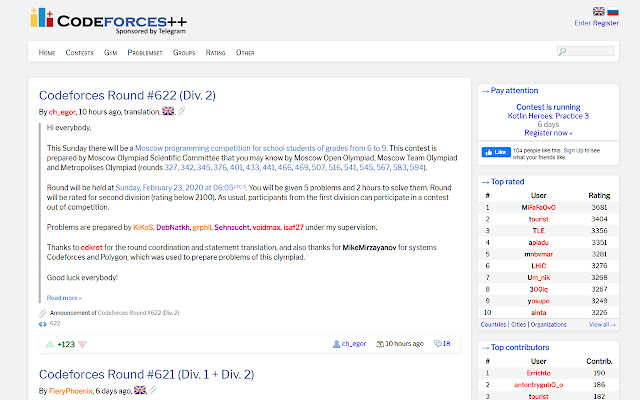Viewport: 640px width, 400px height.
Task: Open isaf27 user profile
Action: point(293,227)
